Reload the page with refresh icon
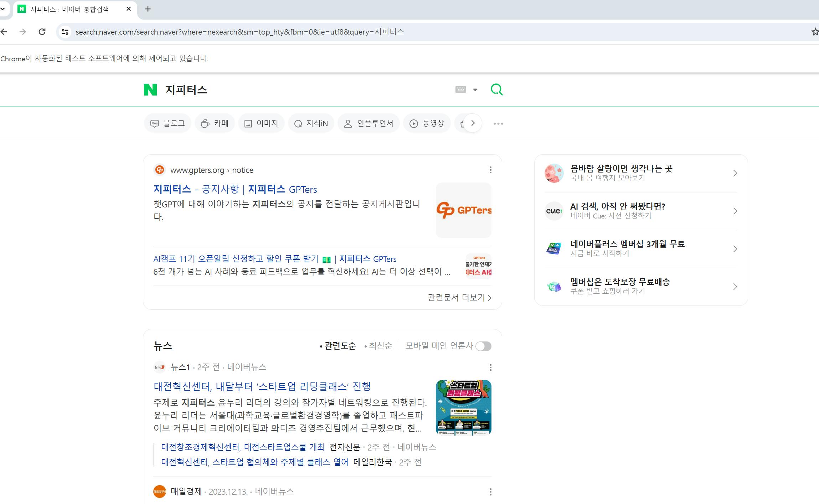 42,32
